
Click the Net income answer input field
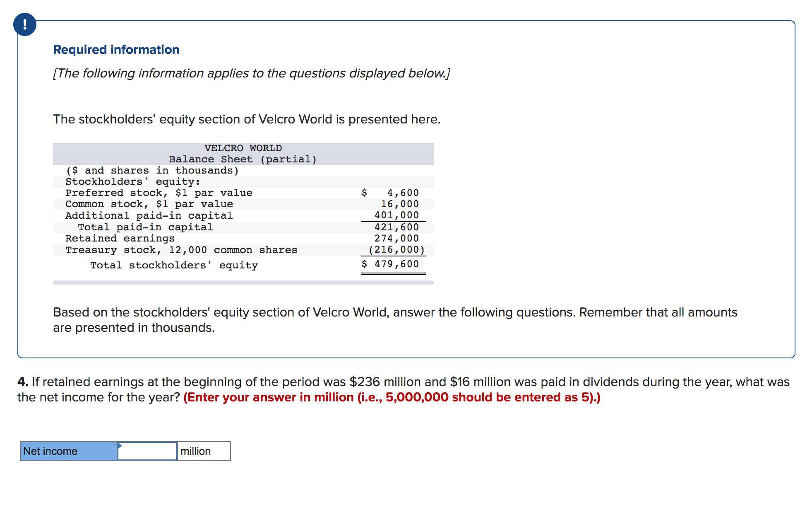147,451
